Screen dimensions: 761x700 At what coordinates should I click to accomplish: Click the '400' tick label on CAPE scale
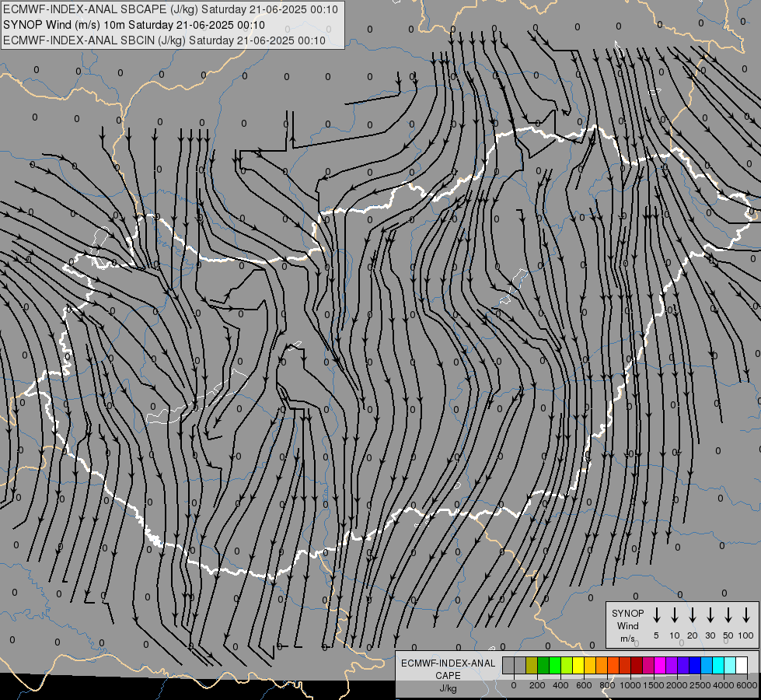click(x=560, y=685)
